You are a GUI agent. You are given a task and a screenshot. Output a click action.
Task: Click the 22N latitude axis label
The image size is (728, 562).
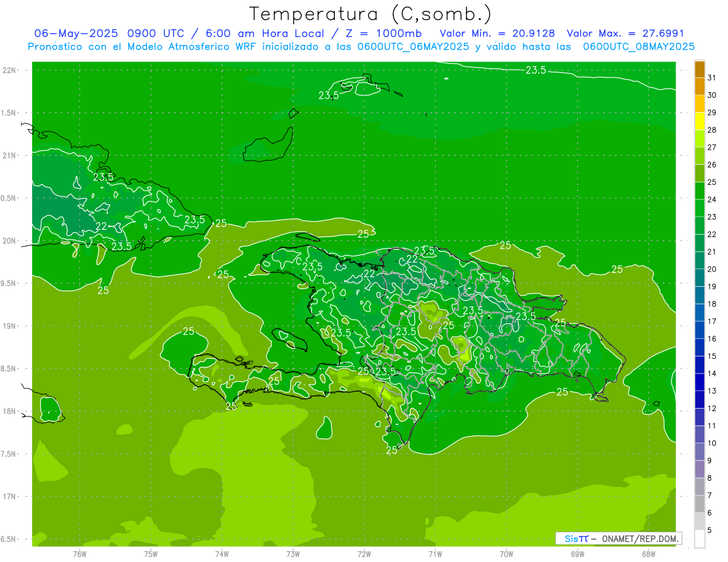point(10,70)
